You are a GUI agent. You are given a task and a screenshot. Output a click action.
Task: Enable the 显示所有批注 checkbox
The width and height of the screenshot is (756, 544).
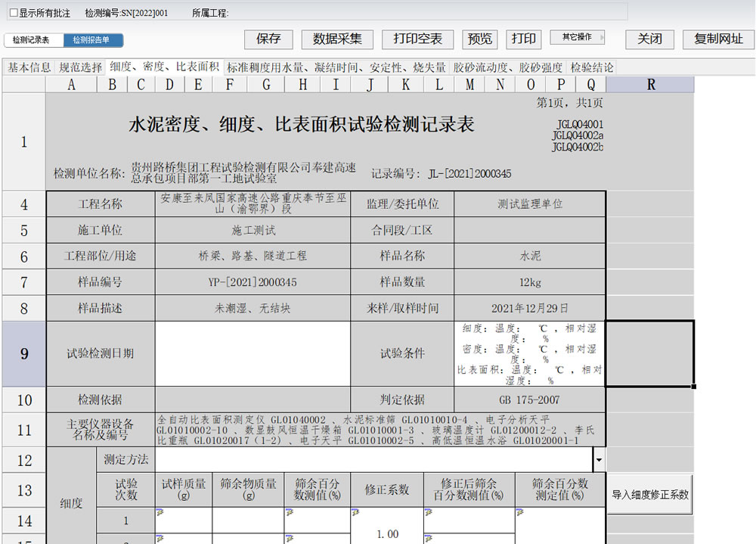click(x=13, y=14)
